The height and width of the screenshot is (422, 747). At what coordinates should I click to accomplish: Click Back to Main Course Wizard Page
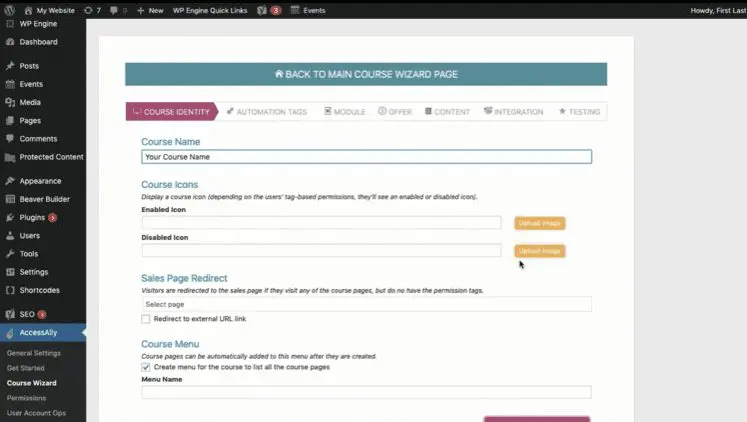(366, 74)
